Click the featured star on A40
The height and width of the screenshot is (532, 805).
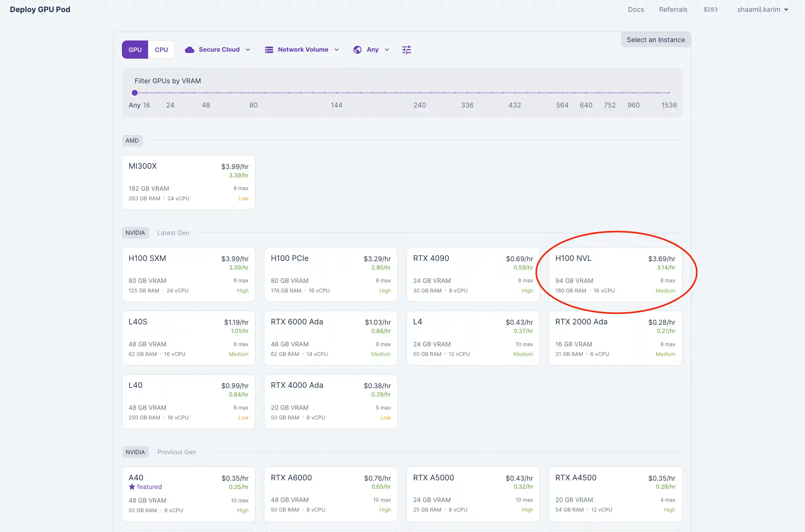132,486
